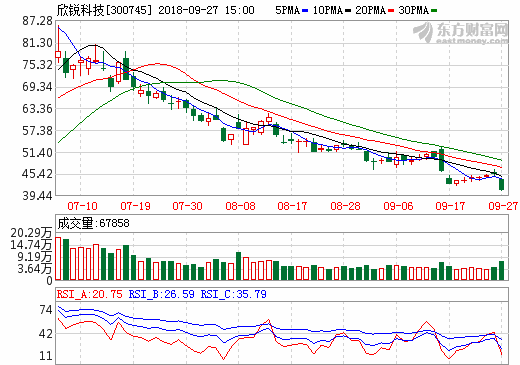This screenshot has height=365, width=520.
Task: Click the 39.44 price axis label
Action: (x=37, y=196)
